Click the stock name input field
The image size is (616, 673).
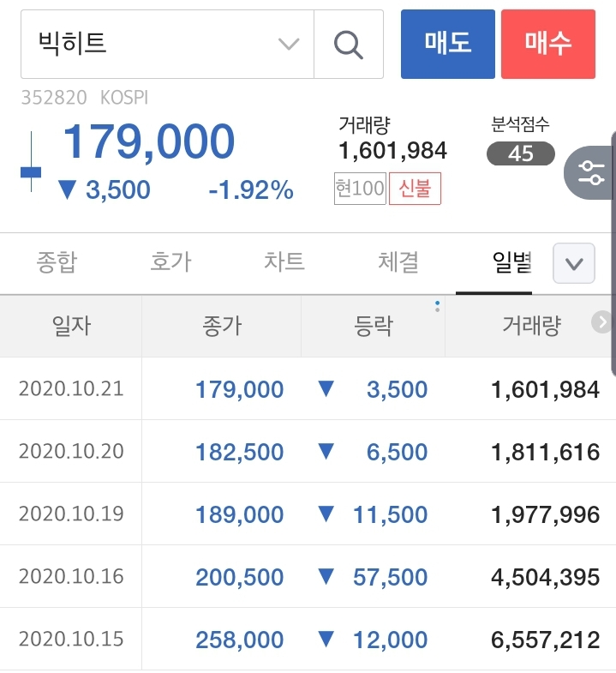pyautogui.click(x=154, y=45)
